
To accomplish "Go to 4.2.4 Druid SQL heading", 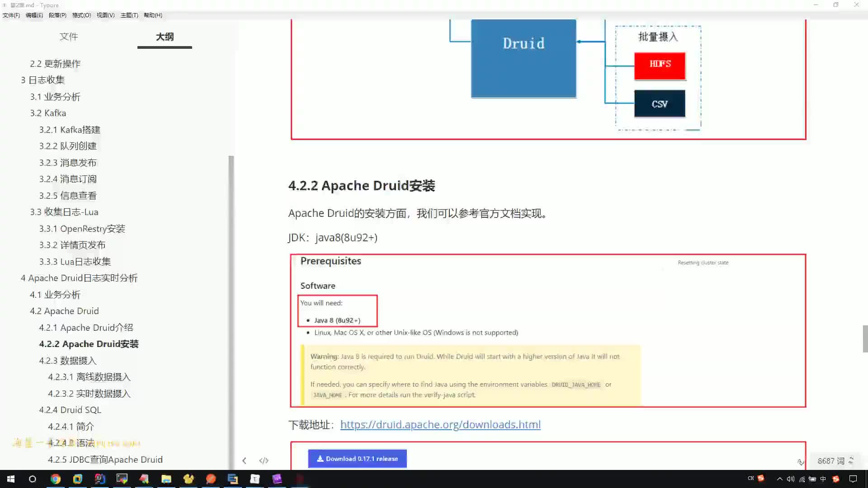I will click(70, 410).
